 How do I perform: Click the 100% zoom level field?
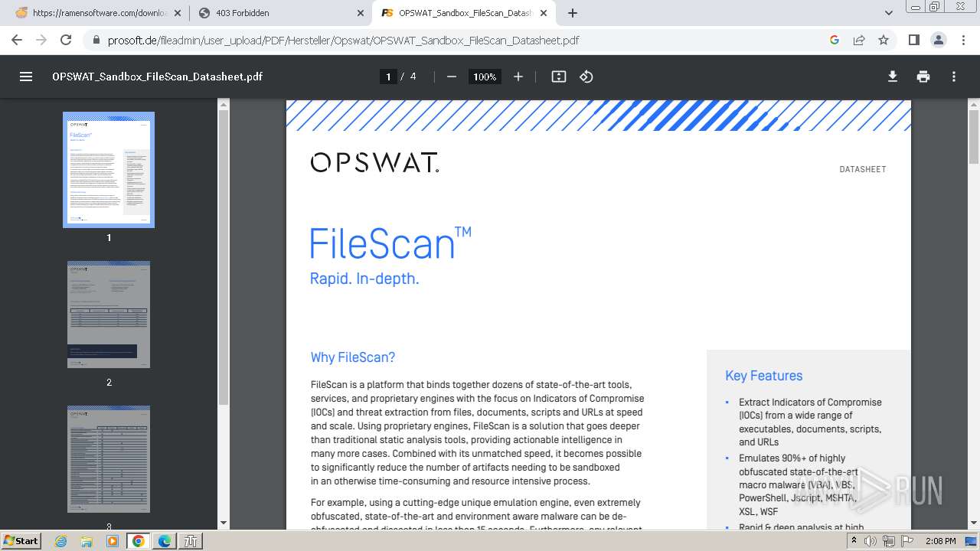click(485, 77)
